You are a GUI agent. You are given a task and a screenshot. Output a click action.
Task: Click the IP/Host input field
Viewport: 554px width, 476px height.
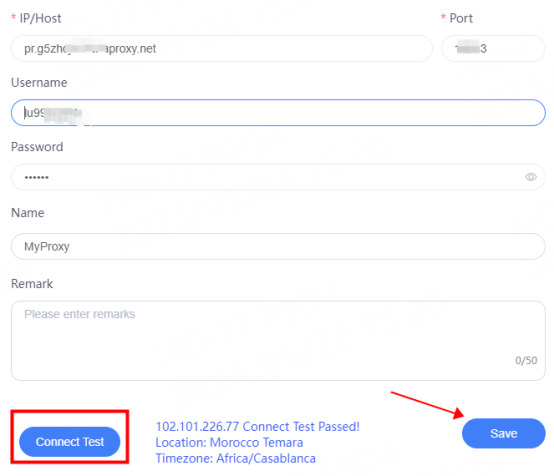pyautogui.click(x=222, y=48)
